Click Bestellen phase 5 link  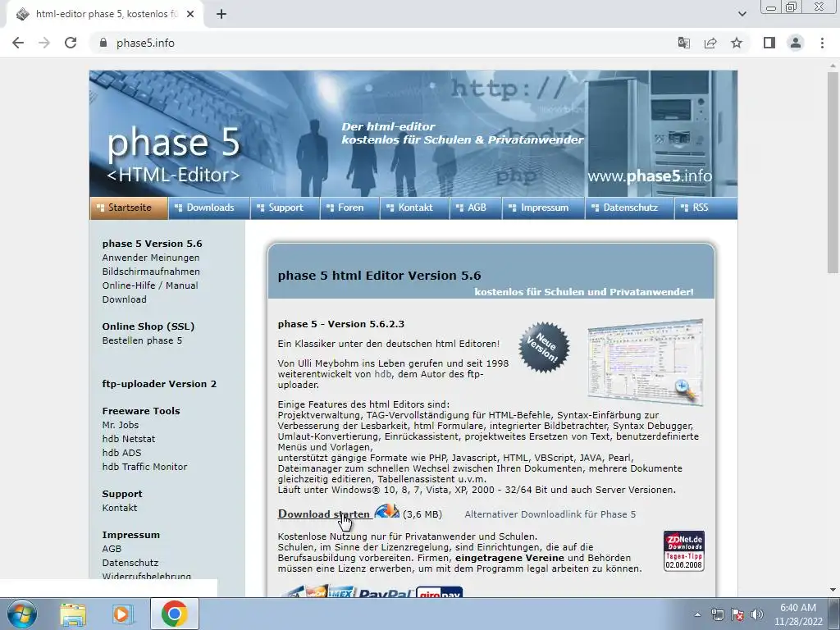(x=142, y=340)
